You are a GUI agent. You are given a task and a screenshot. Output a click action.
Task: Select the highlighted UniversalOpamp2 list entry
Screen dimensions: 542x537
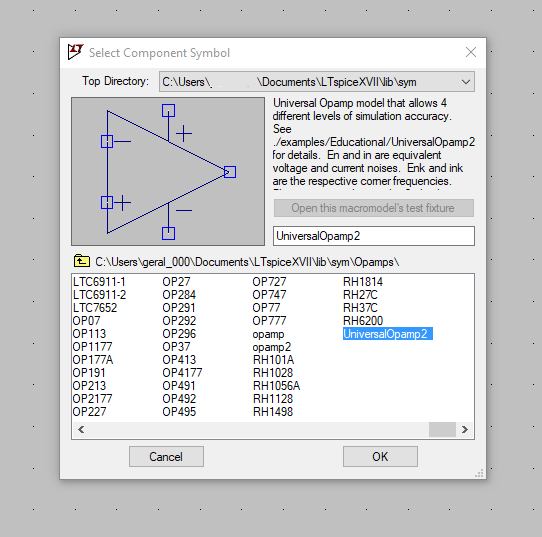[x=387, y=334]
